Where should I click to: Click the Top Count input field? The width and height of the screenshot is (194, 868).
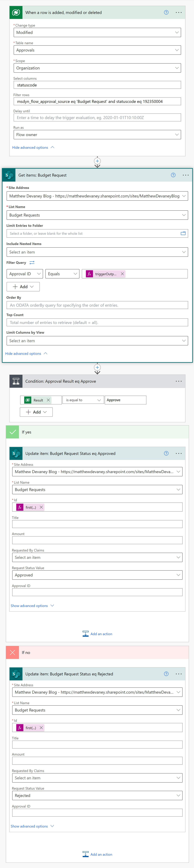pyautogui.click(x=97, y=323)
